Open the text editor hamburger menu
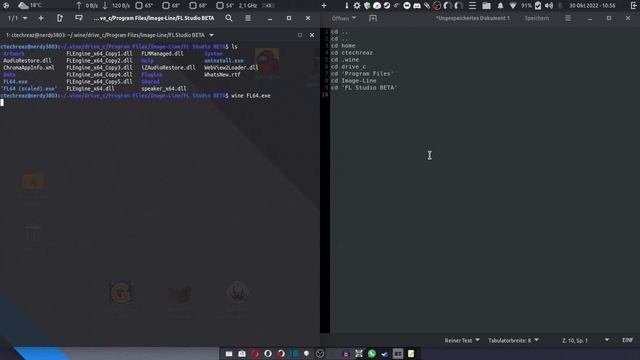The width and height of the screenshot is (640, 360). (568, 18)
